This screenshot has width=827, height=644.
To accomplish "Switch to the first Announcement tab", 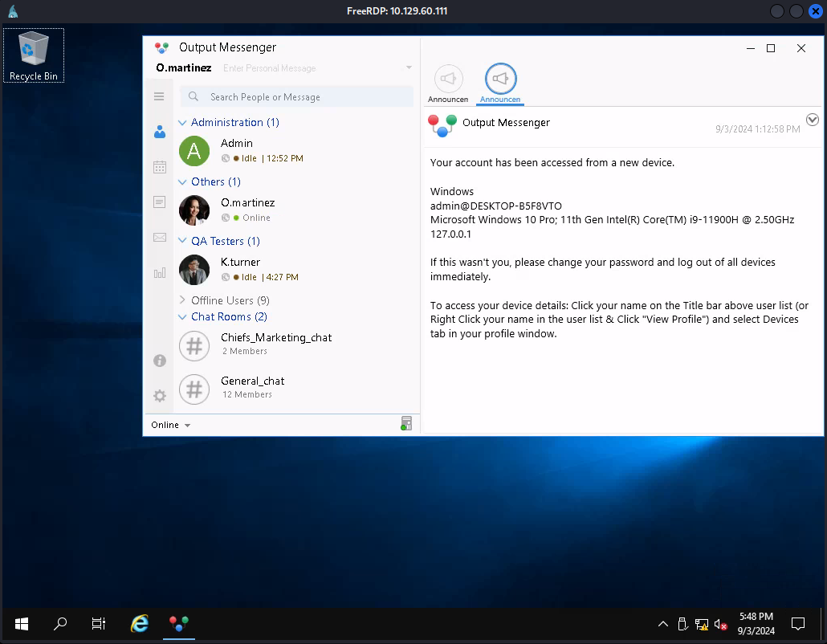I will tap(448, 84).
